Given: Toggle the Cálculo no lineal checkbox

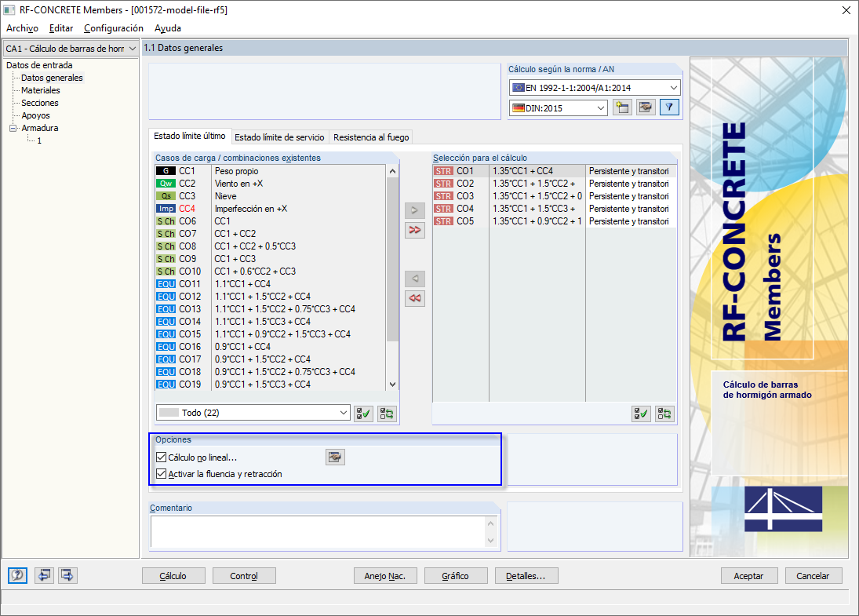Looking at the screenshot, I should pyautogui.click(x=161, y=457).
